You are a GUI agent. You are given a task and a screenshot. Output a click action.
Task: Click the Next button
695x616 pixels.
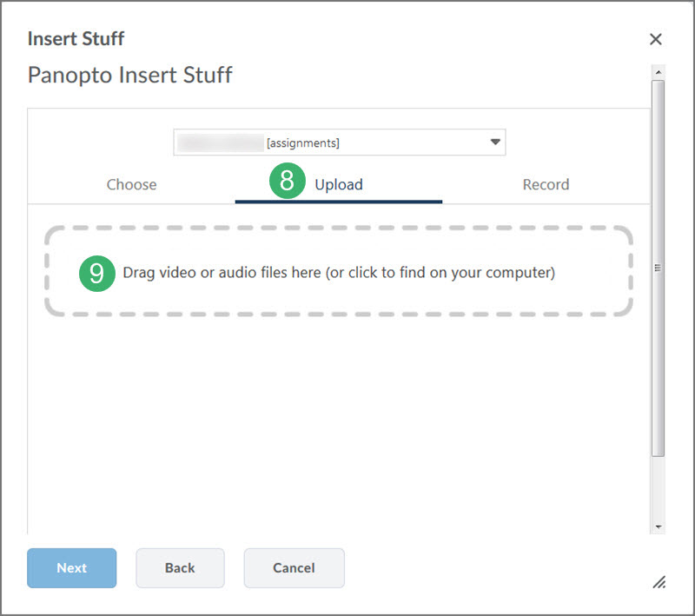[72, 567]
